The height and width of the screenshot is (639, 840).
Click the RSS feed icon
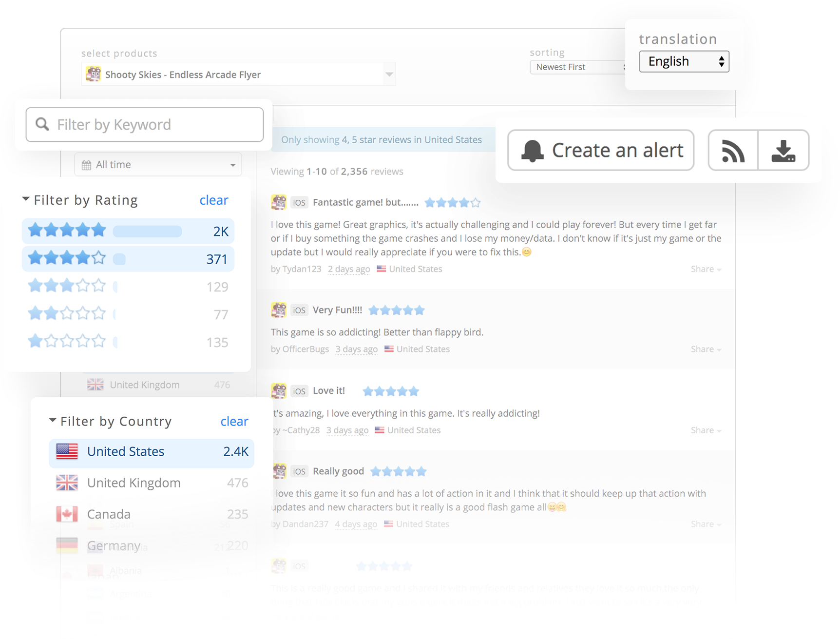[733, 150]
